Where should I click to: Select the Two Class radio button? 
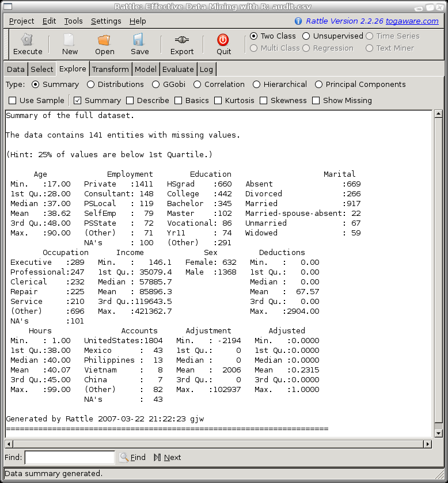(x=253, y=36)
